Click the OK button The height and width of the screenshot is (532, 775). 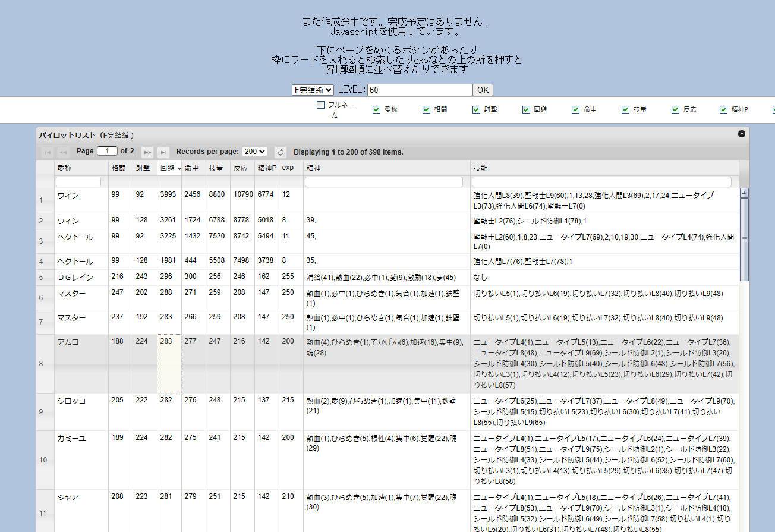(483, 90)
